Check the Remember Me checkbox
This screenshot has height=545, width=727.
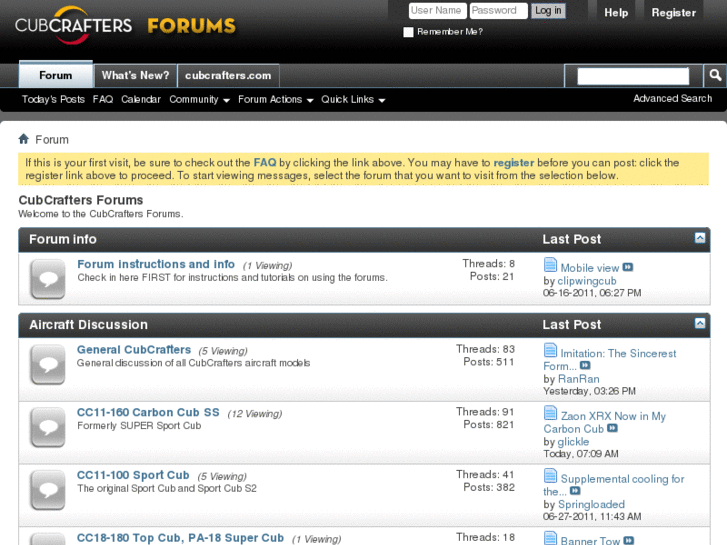tap(408, 32)
